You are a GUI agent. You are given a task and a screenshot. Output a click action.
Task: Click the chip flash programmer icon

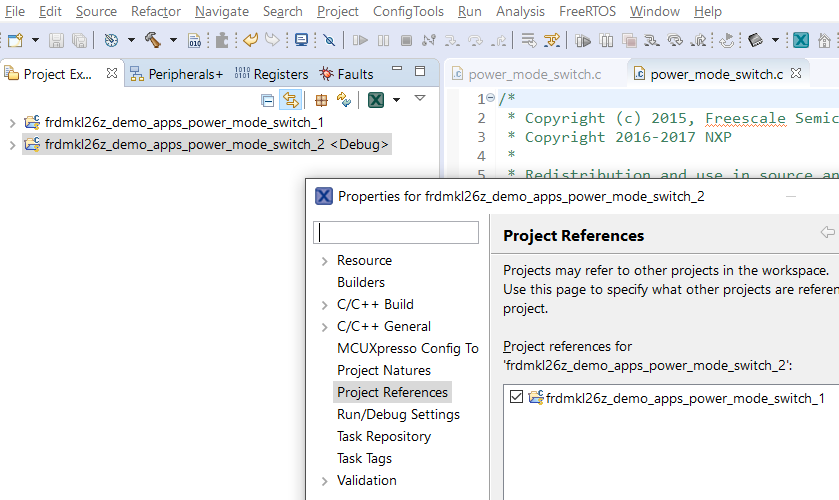(x=755, y=40)
